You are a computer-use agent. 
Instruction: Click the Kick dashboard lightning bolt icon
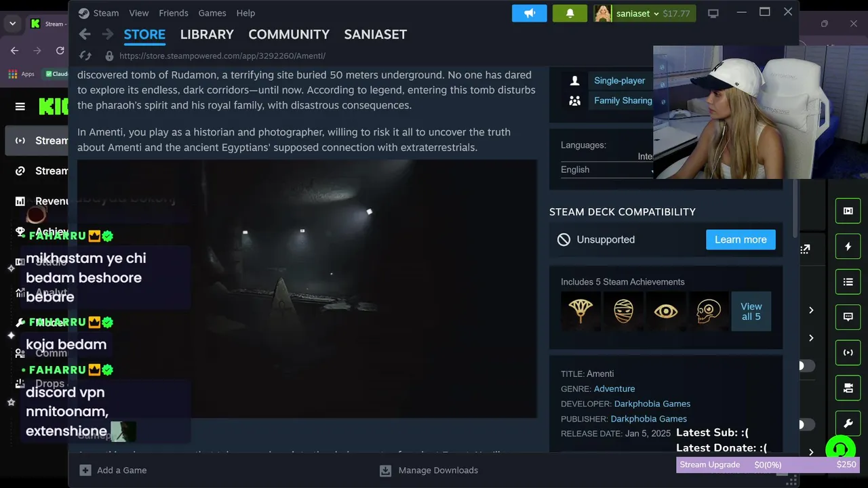point(848,247)
